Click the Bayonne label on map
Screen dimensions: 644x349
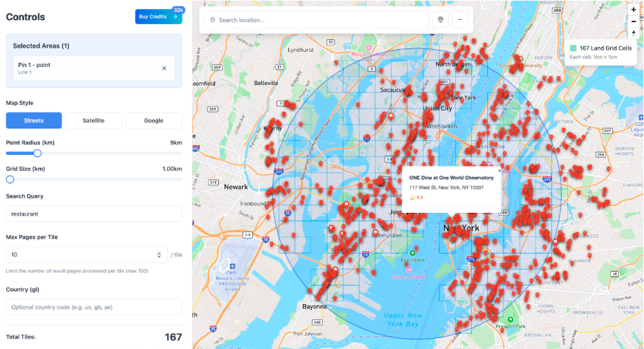[x=314, y=307]
